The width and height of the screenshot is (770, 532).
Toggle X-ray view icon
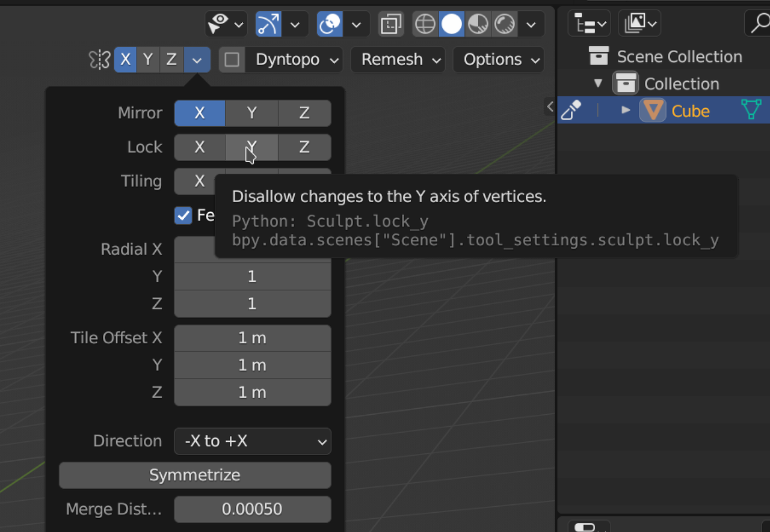(x=391, y=24)
